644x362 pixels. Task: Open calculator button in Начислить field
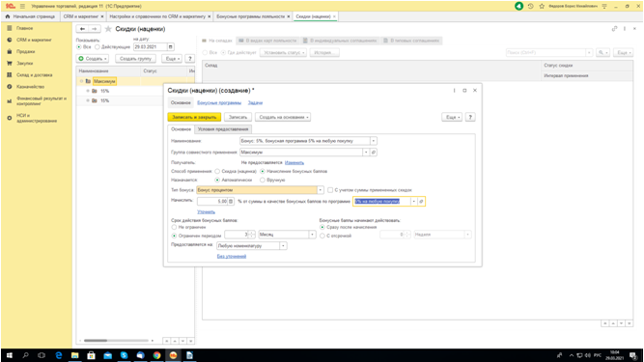coord(231,201)
